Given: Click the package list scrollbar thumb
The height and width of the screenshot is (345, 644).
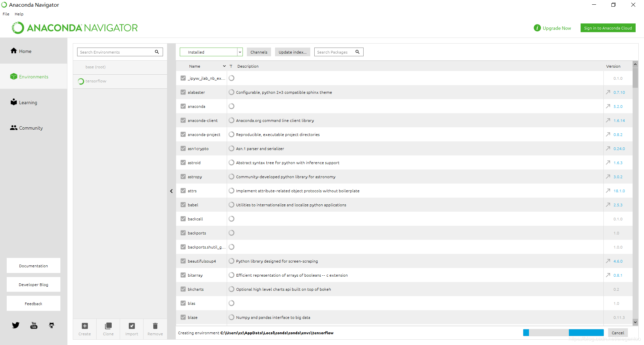Looking at the screenshot, I should pyautogui.click(x=635, y=77).
